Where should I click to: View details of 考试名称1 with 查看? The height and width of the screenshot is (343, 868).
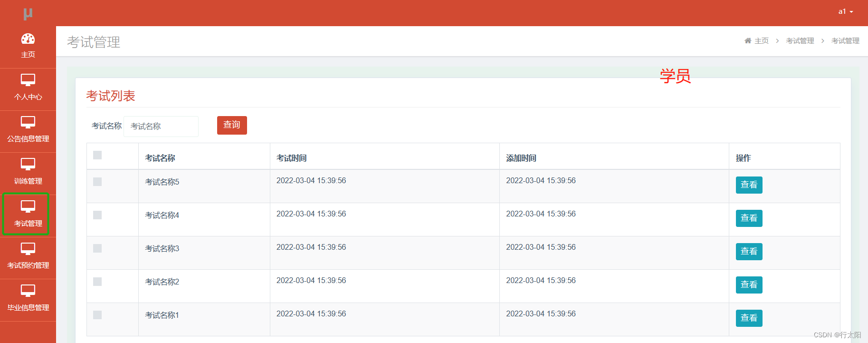click(x=749, y=318)
